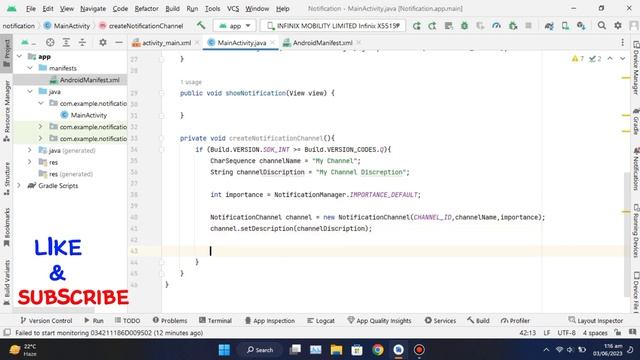Click the Make Project hammer icon

[201, 25]
